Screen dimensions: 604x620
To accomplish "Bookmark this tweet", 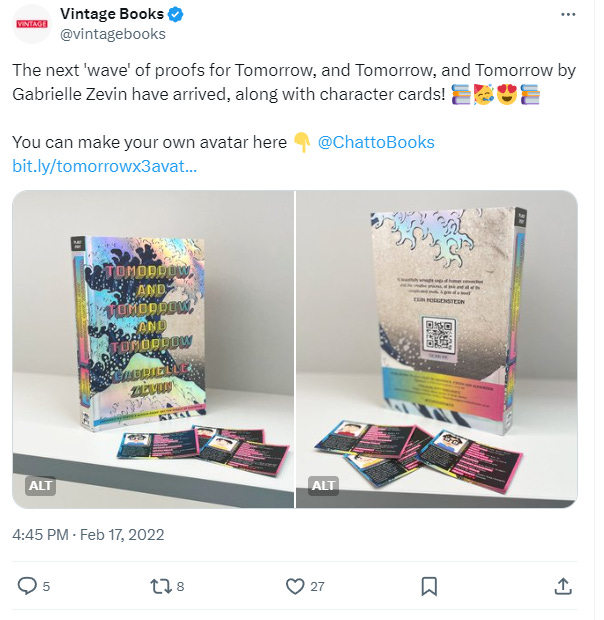I will (x=429, y=586).
